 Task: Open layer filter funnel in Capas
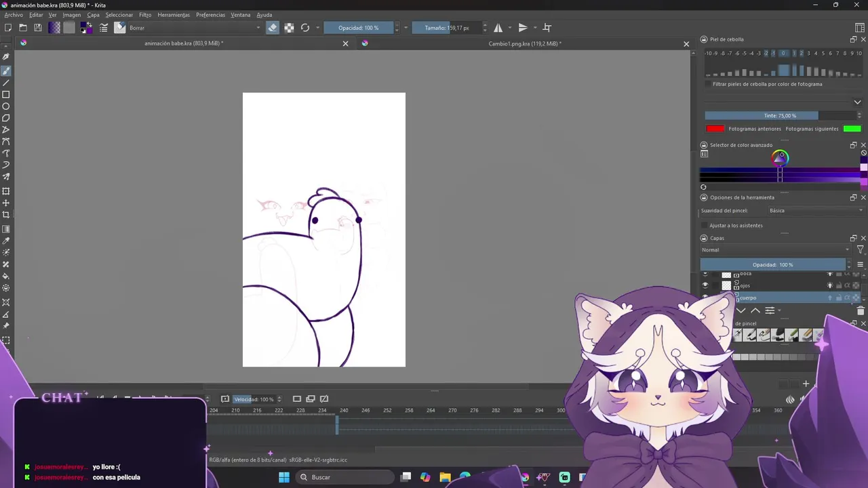point(861,250)
